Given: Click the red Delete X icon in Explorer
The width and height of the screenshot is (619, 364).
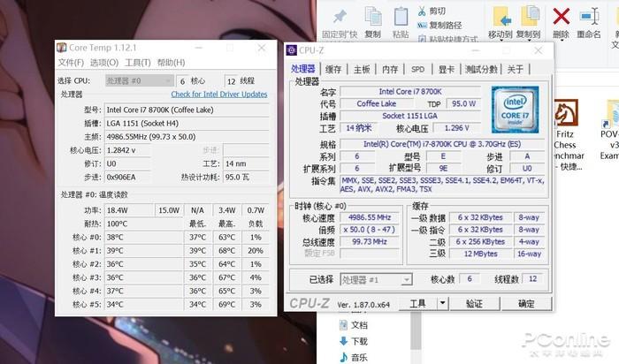Looking at the screenshot, I should point(561,17).
